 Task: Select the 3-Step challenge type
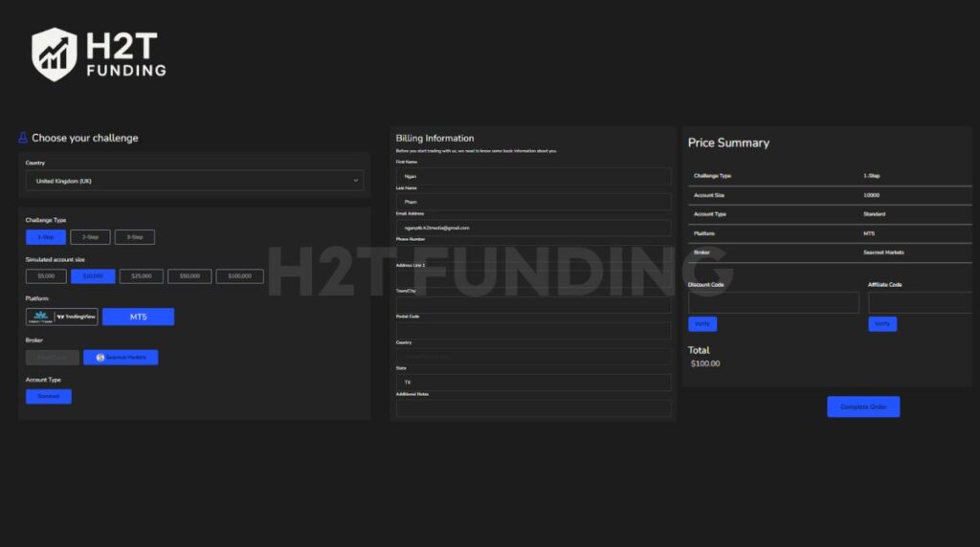click(134, 237)
